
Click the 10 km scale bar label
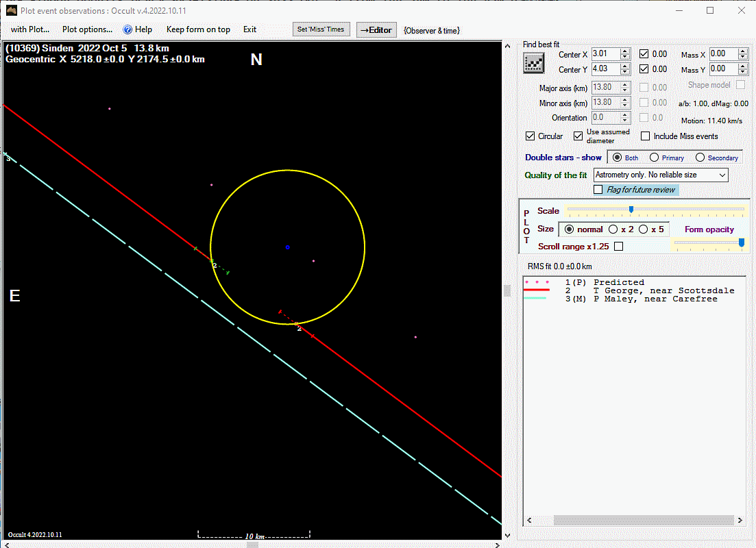[254, 536]
